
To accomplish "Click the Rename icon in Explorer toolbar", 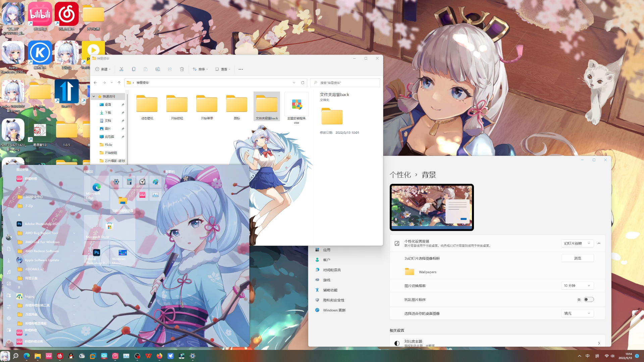I will click(x=158, y=69).
